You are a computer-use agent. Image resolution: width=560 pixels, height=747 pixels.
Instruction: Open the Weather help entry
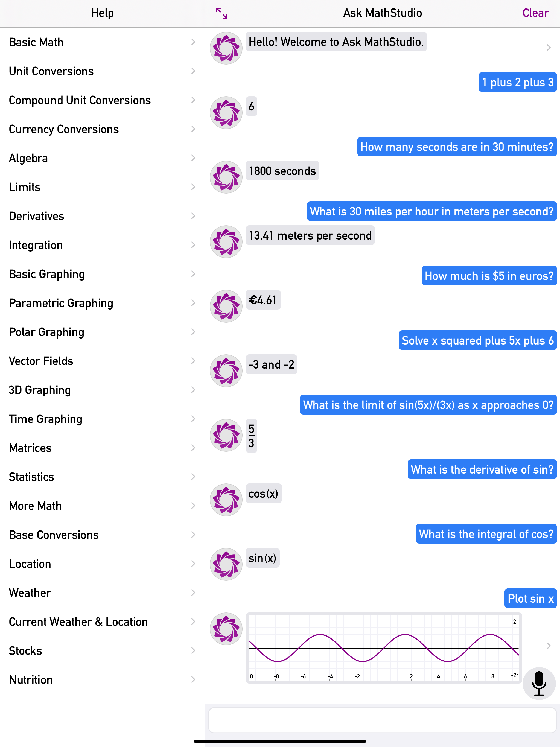pos(101,593)
